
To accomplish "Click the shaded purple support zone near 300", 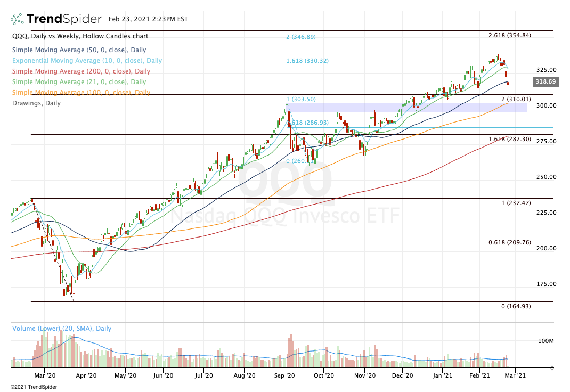I will [407, 108].
